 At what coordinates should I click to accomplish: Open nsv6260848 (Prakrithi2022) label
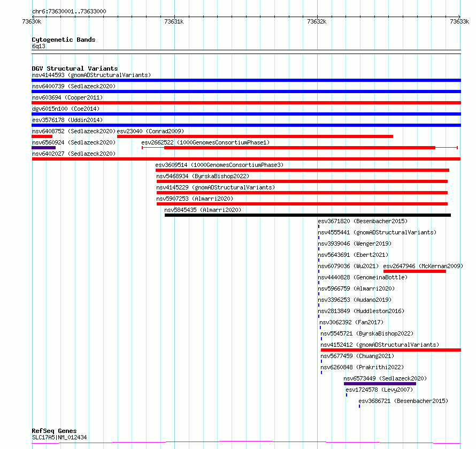[362, 367]
